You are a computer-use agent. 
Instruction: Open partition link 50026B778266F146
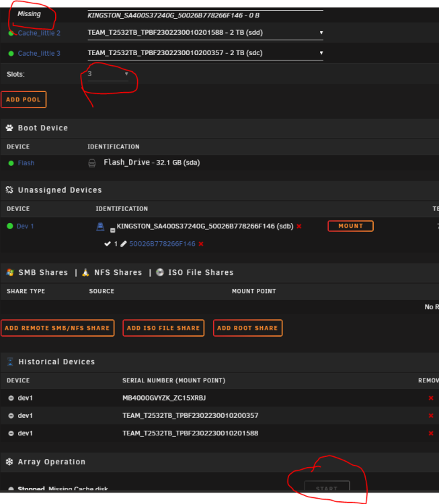click(162, 244)
